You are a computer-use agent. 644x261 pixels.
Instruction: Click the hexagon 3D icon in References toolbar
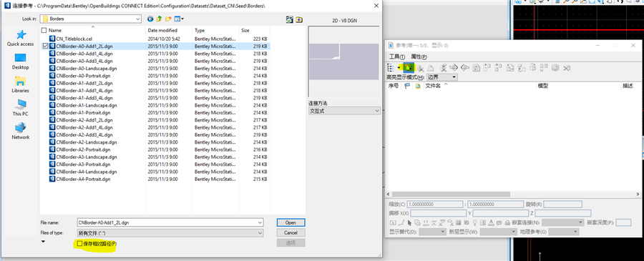[x=555, y=68]
